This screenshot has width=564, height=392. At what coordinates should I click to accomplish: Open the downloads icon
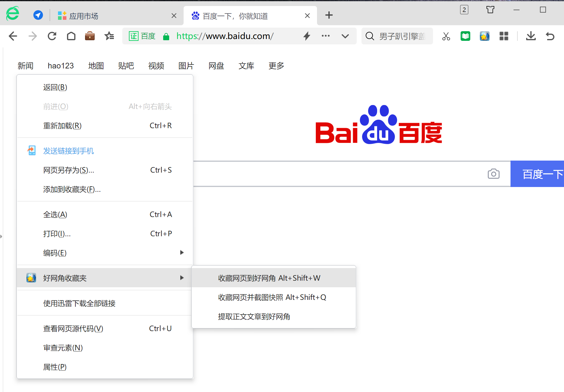click(531, 36)
